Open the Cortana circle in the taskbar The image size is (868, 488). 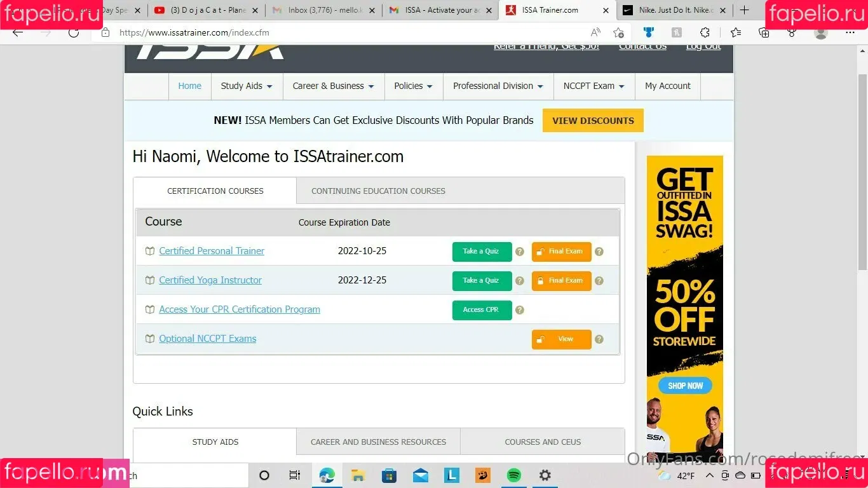pyautogui.click(x=264, y=475)
